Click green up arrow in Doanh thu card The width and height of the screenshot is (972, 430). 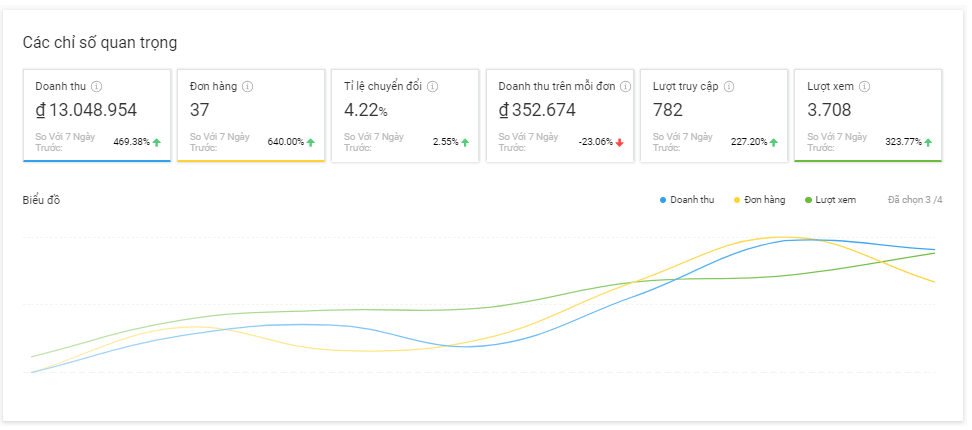(157, 142)
